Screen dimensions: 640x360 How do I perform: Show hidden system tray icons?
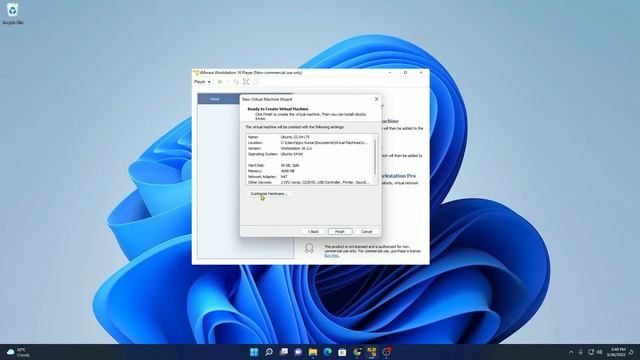point(571,352)
